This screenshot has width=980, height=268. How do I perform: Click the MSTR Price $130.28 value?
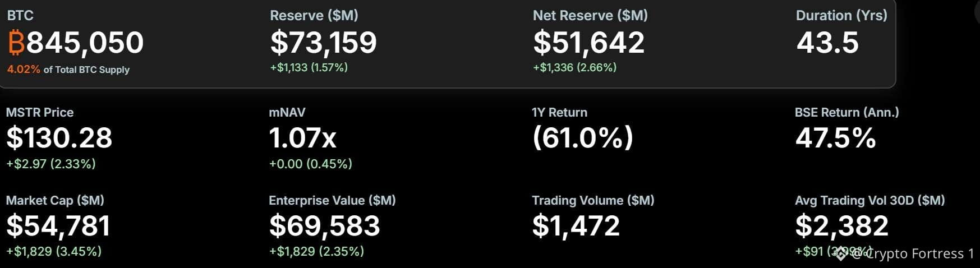(x=59, y=138)
